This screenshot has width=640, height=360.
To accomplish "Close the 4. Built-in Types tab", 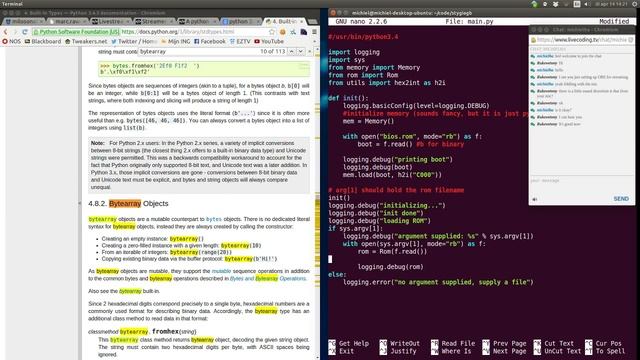I will (x=302, y=21).
